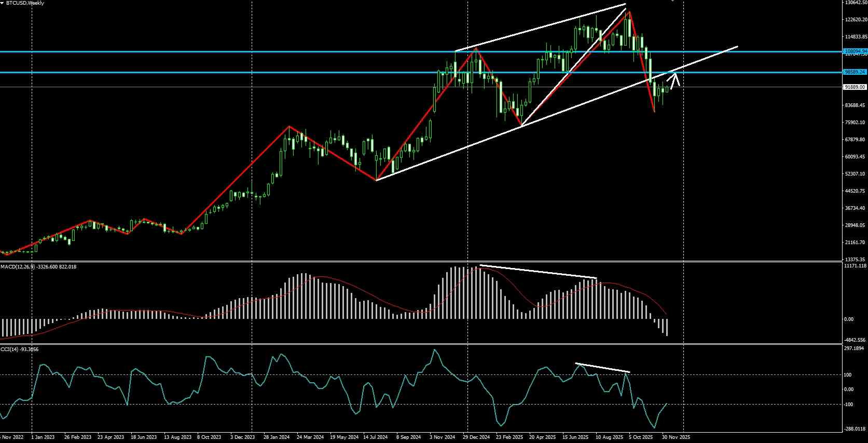Click the 3 Nov 2024 date label

coord(442,437)
